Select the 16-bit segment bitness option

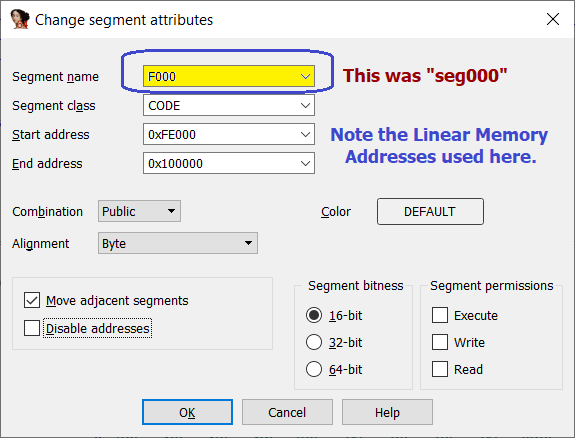[x=314, y=315]
